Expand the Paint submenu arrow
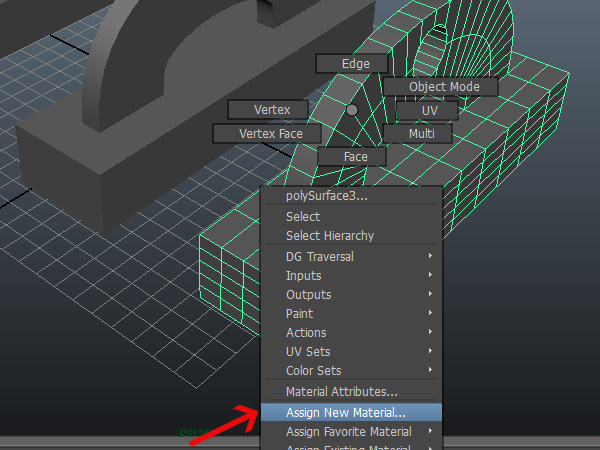 point(430,313)
